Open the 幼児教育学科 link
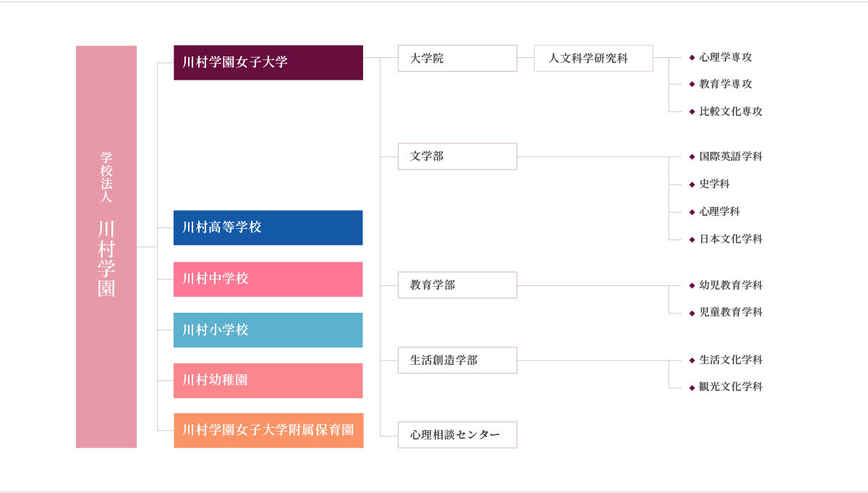 coord(731,285)
